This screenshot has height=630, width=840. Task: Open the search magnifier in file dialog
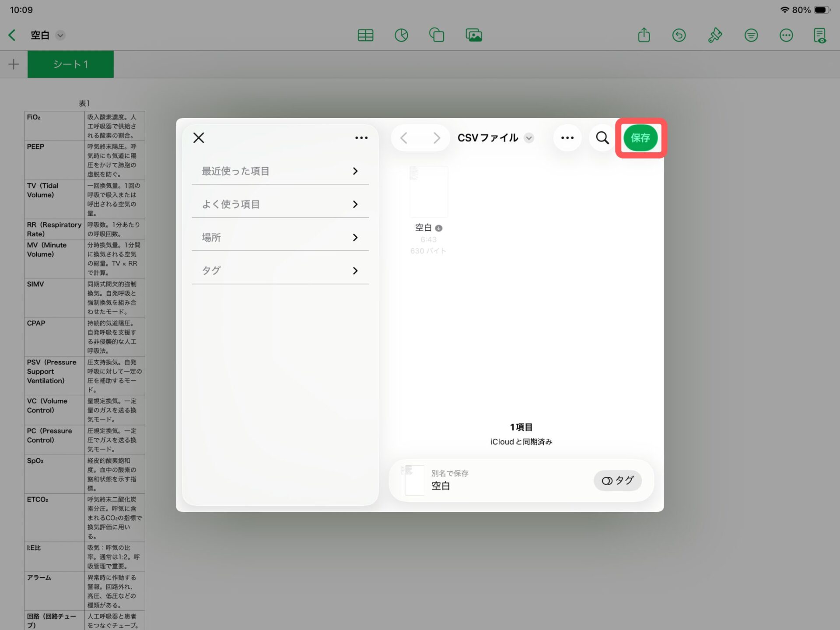[602, 138]
